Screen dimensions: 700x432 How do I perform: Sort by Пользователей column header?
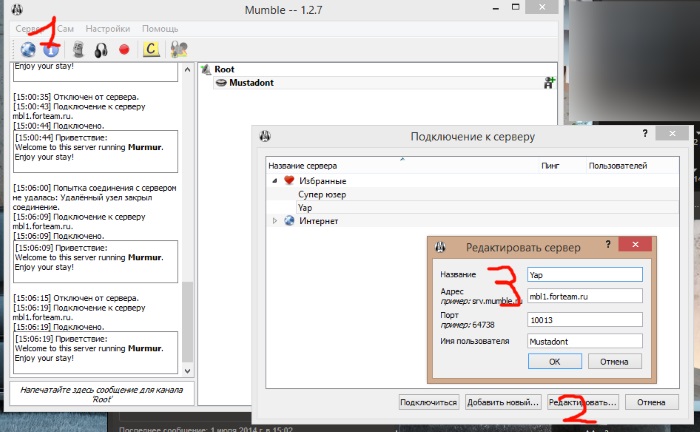tap(632, 166)
